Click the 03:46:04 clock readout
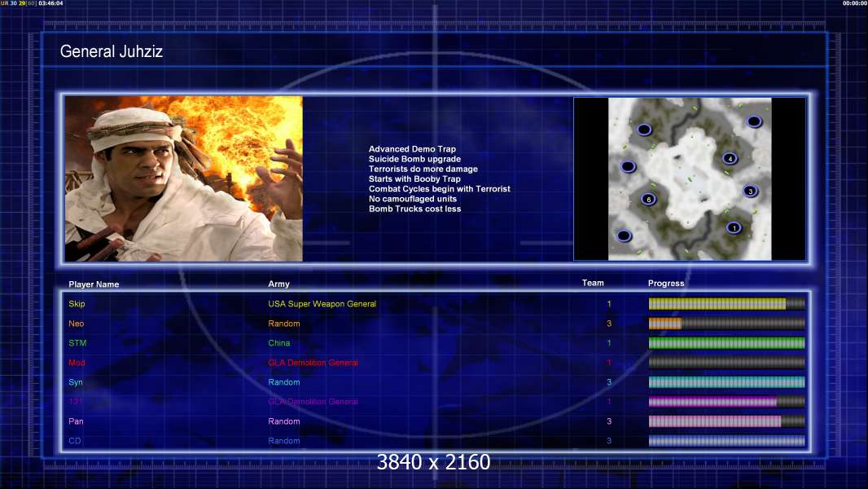 (50, 3)
